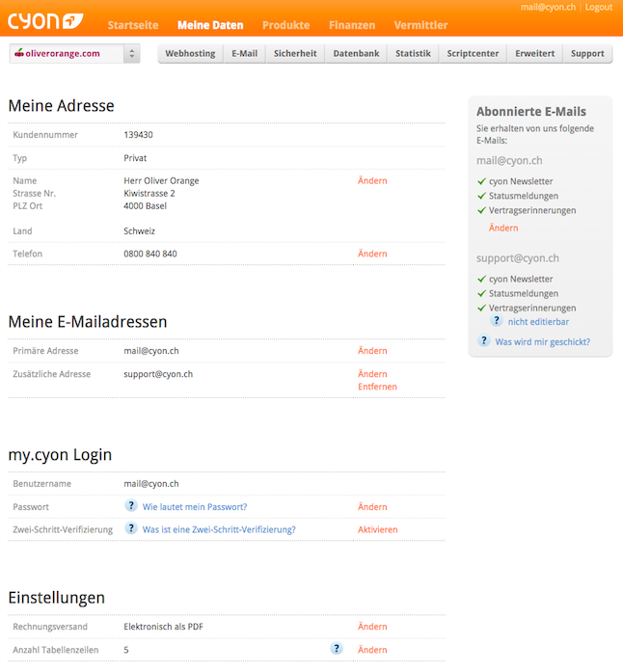The image size is (623, 672).
Task: Open the Erweitert tab
Action: (x=534, y=54)
